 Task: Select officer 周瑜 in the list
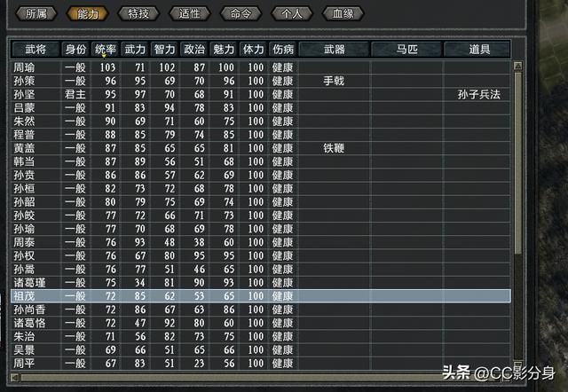(x=261, y=67)
